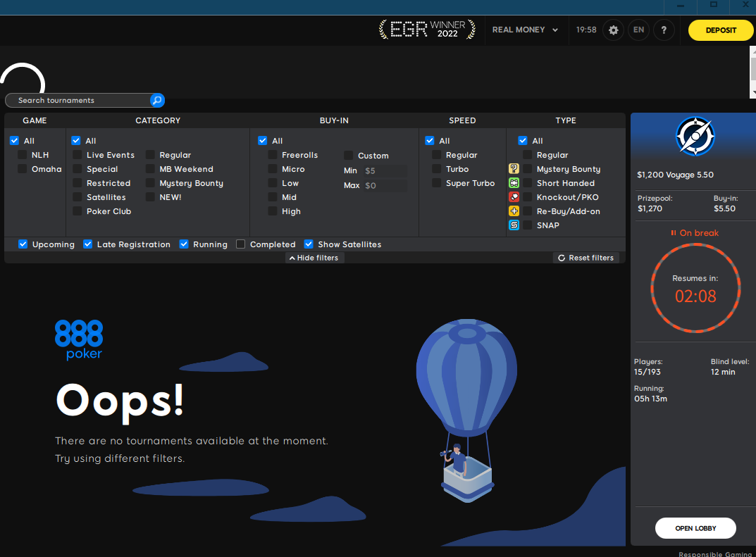Uncheck the Upcoming checkbox
The width and height of the screenshot is (756, 557).
click(23, 244)
